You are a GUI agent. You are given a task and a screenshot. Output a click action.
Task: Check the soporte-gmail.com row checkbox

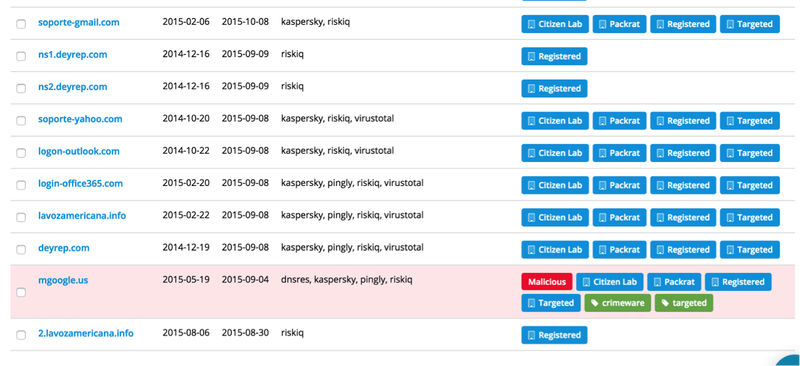[x=21, y=24]
